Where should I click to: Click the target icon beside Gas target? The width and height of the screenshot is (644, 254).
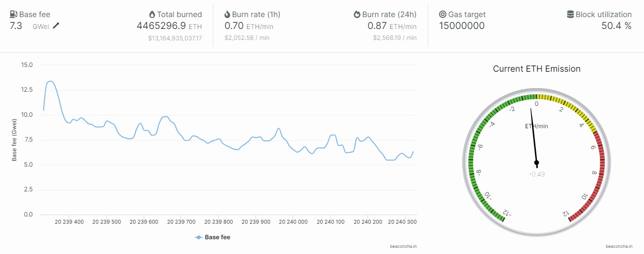point(442,14)
